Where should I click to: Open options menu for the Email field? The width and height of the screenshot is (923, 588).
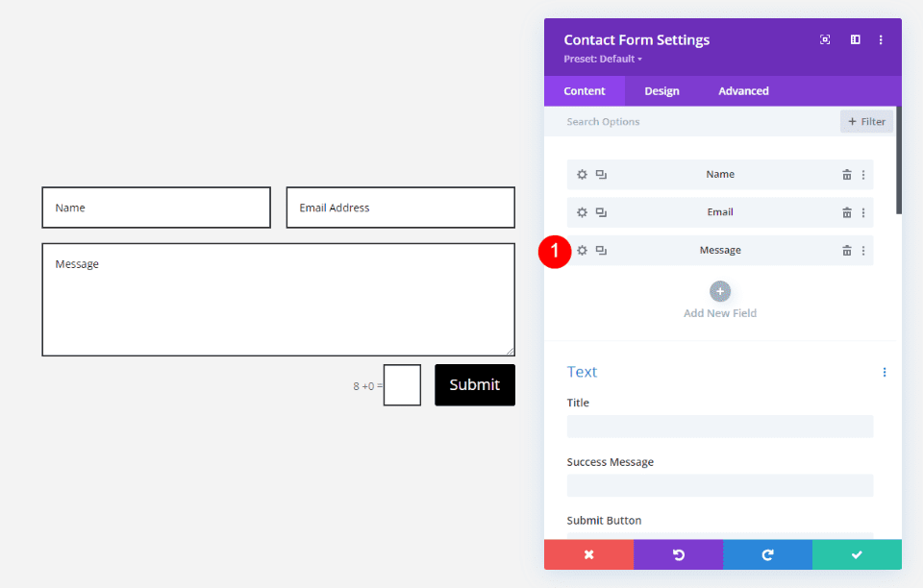pyautogui.click(x=862, y=211)
